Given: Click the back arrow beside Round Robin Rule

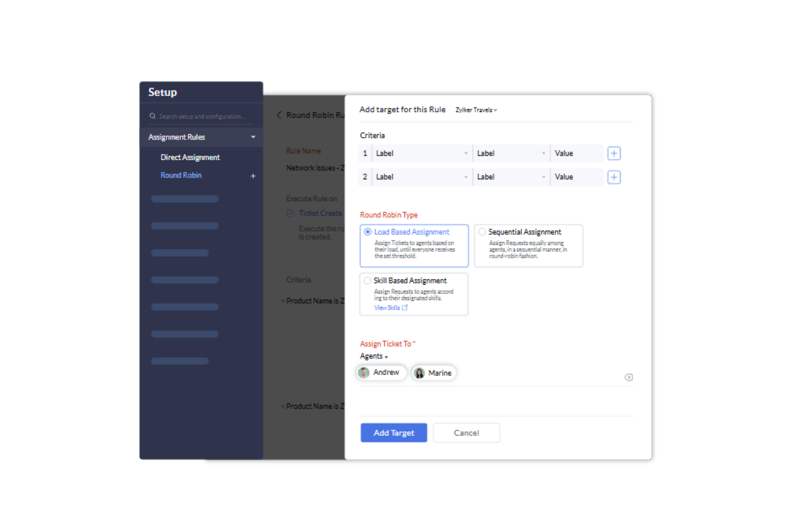Looking at the screenshot, I should click(x=279, y=115).
